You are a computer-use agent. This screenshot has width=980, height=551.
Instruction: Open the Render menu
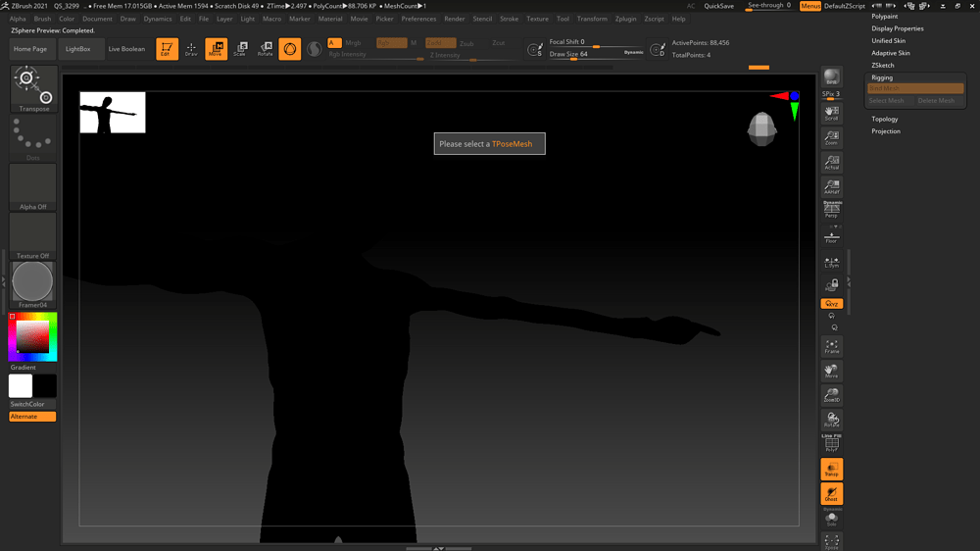pyautogui.click(x=455, y=19)
